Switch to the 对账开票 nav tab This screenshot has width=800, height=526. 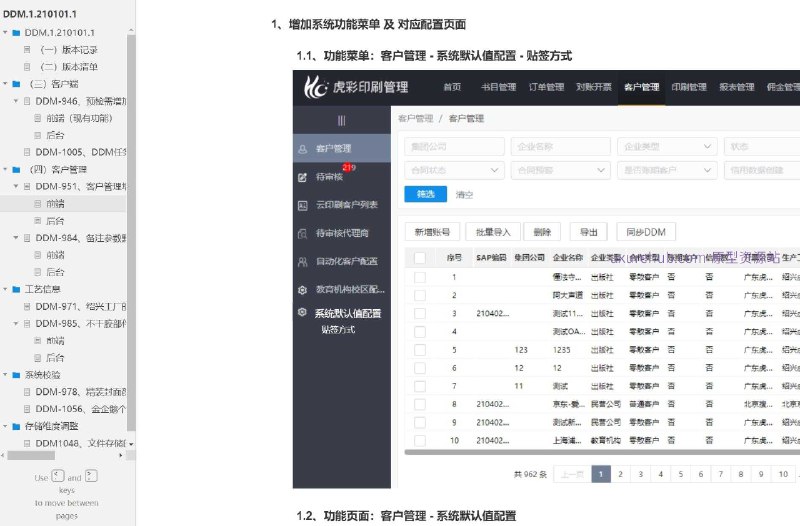point(594,87)
